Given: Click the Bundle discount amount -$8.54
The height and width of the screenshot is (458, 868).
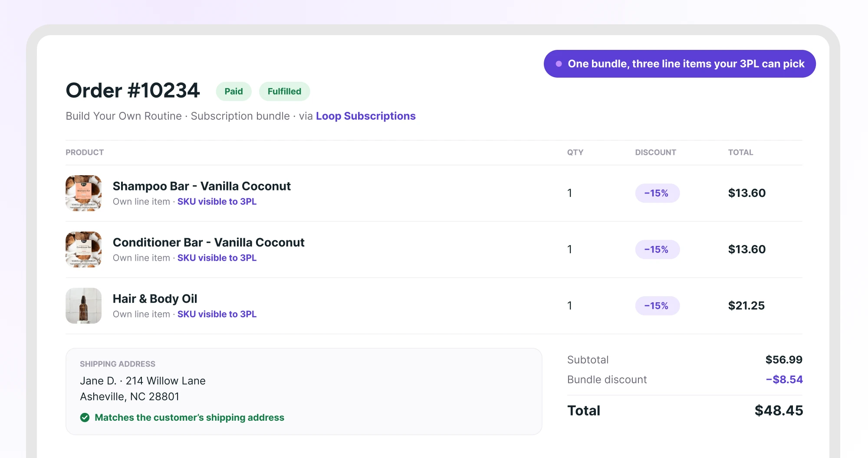Looking at the screenshot, I should (x=784, y=379).
